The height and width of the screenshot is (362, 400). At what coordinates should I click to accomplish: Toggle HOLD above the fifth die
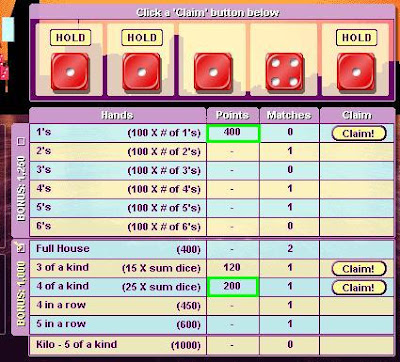click(357, 38)
